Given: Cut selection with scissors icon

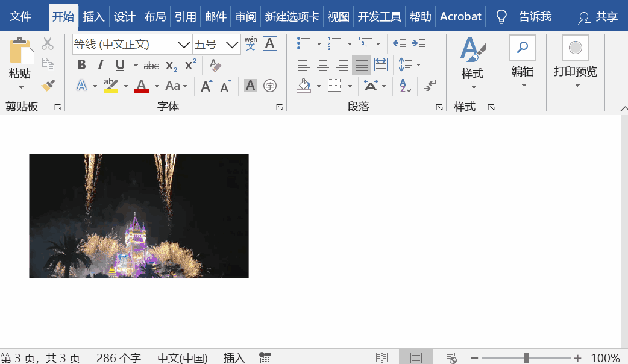Looking at the screenshot, I should click(48, 43).
